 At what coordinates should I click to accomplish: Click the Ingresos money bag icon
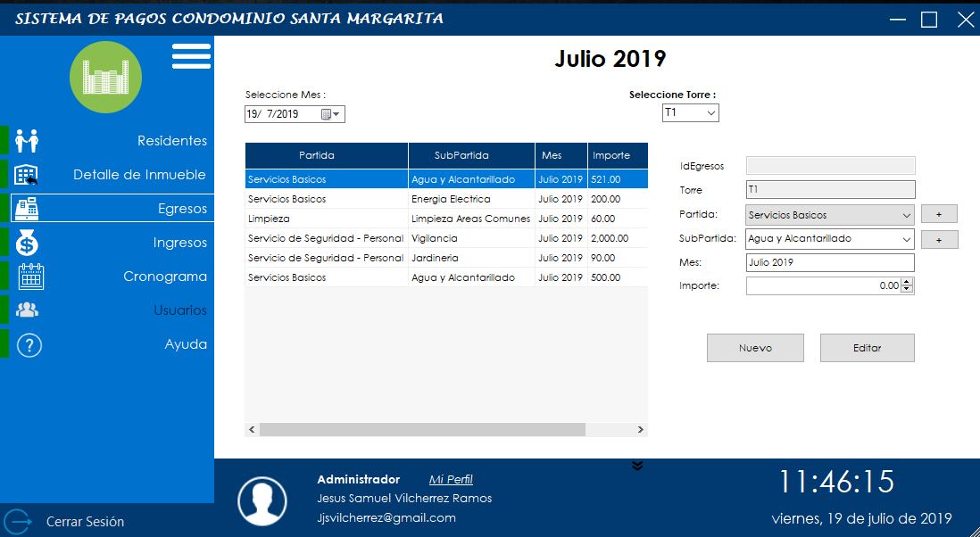[28, 243]
